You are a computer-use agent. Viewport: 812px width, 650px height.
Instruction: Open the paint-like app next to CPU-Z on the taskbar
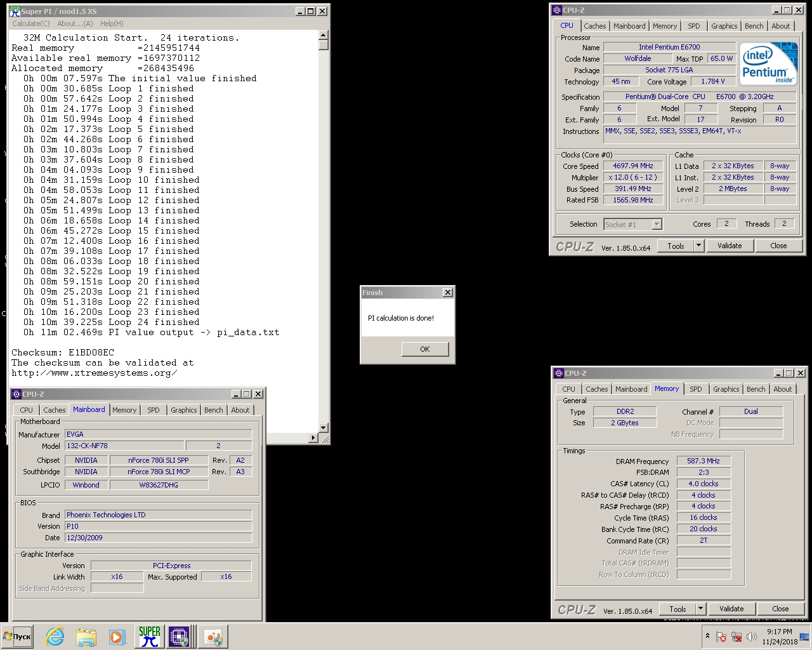coord(213,637)
